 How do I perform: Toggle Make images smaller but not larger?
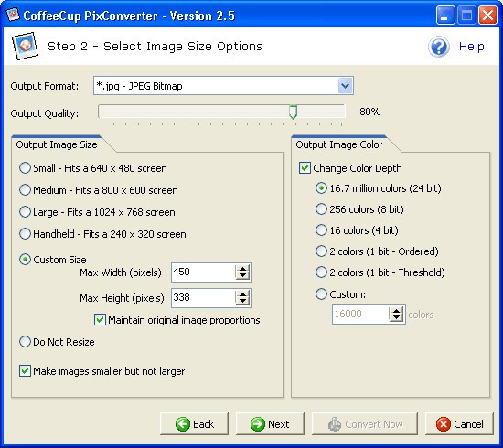(25, 370)
